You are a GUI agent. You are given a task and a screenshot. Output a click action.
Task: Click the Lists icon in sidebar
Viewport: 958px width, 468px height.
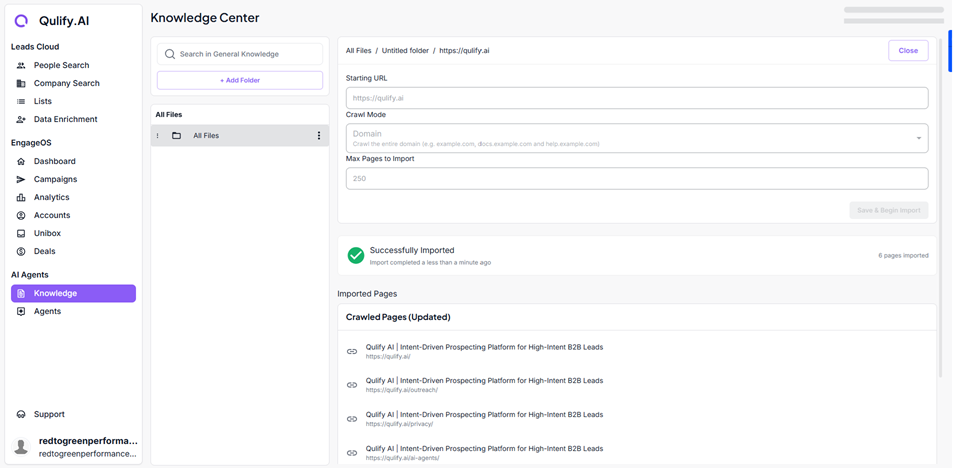pos(21,101)
